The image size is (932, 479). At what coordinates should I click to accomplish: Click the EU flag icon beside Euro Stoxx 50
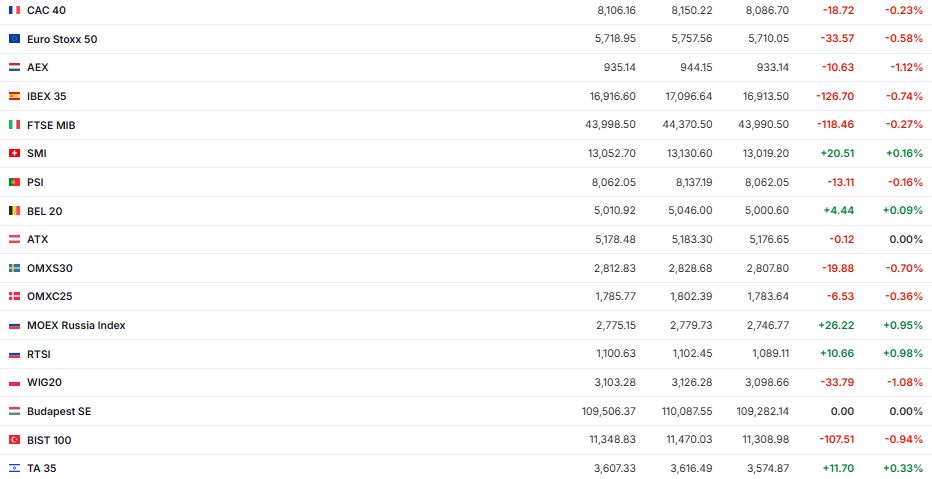(x=14, y=39)
